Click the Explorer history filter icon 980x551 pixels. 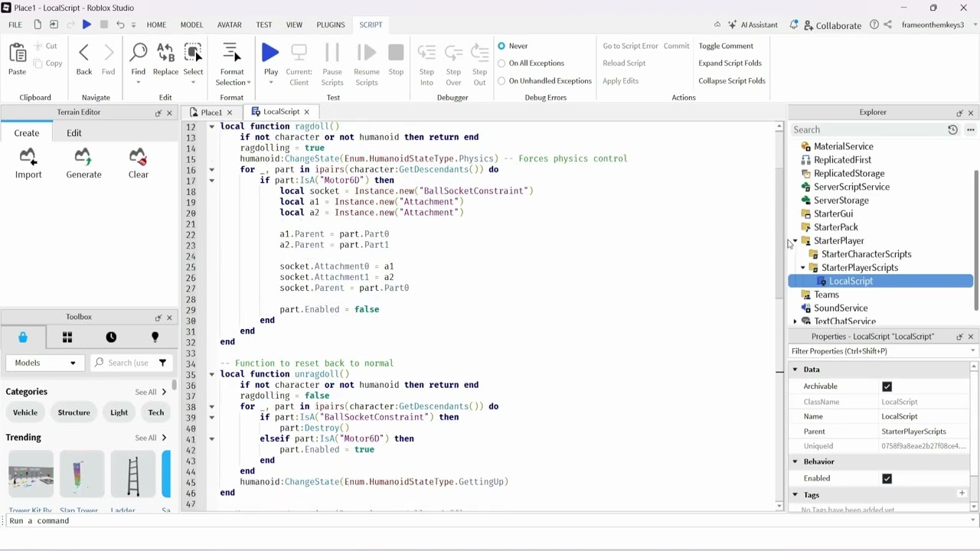coord(952,130)
